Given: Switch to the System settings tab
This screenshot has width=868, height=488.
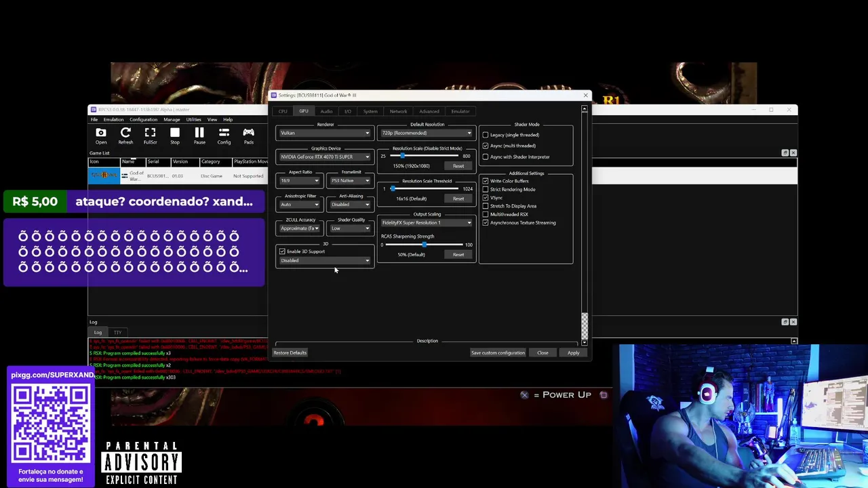Looking at the screenshot, I should click(x=370, y=111).
